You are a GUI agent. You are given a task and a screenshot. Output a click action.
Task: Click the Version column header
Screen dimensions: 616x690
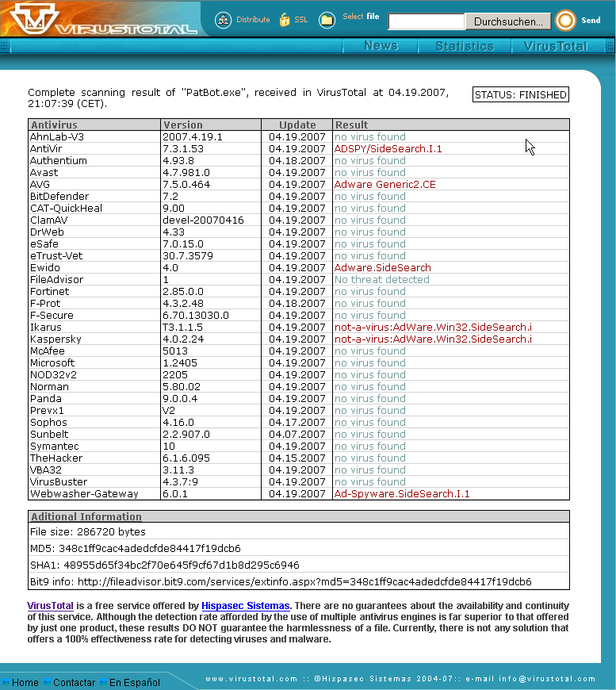211,125
